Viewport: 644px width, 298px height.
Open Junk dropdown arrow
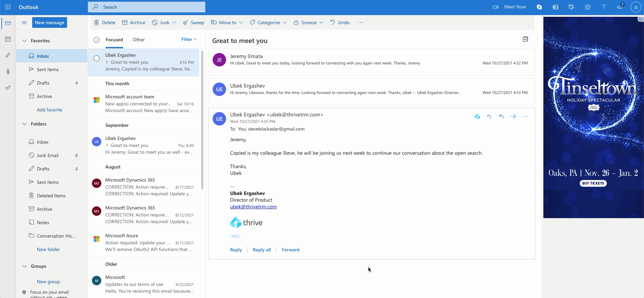[174, 22]
